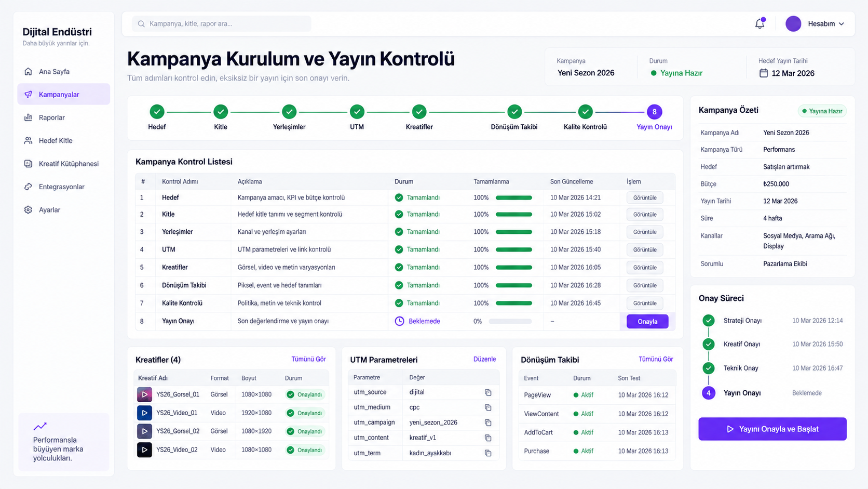Click the budget value ₺250,000

tap(776, 184)
